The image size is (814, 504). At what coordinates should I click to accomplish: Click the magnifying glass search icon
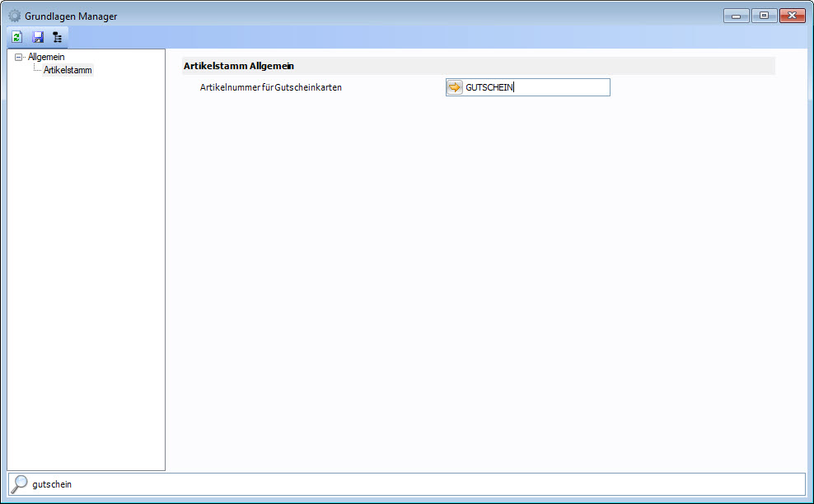[19, 484]
